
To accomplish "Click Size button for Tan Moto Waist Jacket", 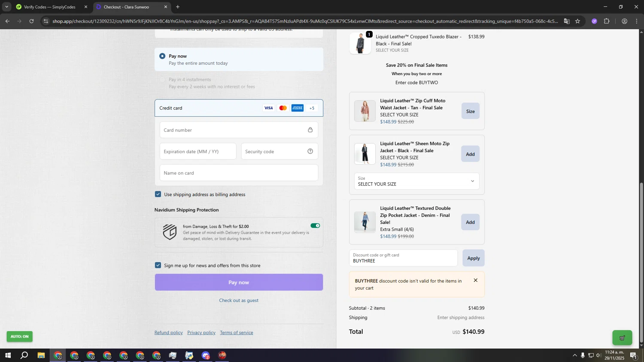I will point(471,111).
